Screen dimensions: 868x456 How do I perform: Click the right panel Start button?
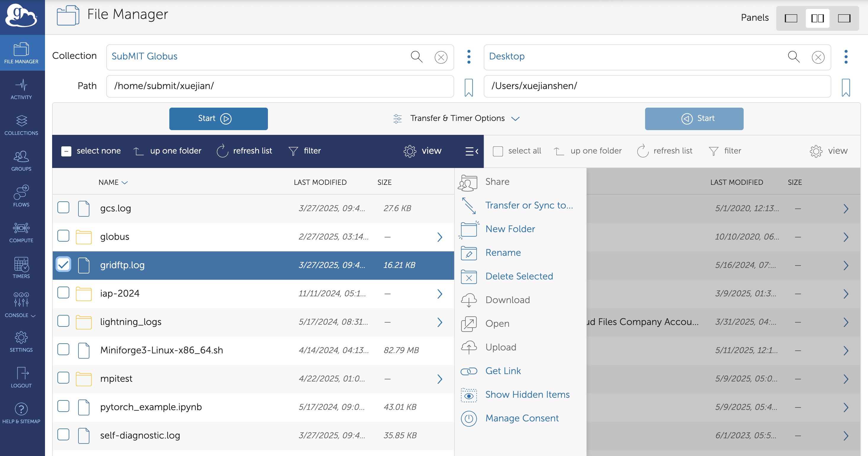694,119
